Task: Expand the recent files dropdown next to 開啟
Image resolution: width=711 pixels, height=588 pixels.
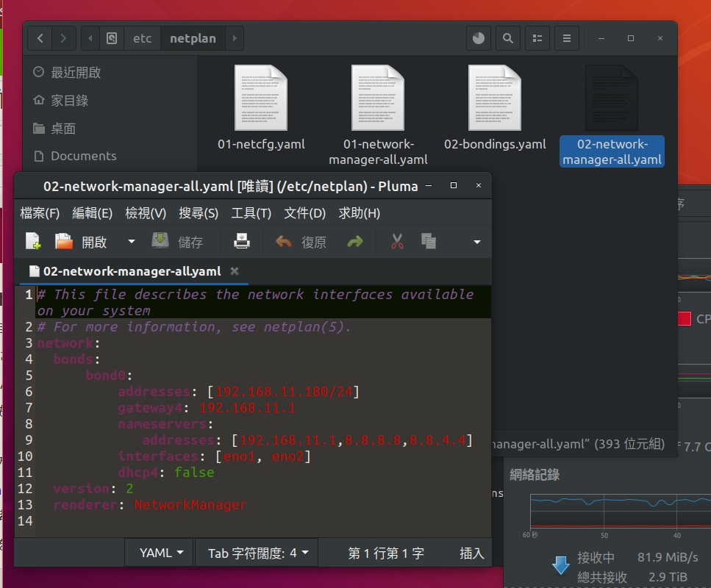Action: click(132, 241)
